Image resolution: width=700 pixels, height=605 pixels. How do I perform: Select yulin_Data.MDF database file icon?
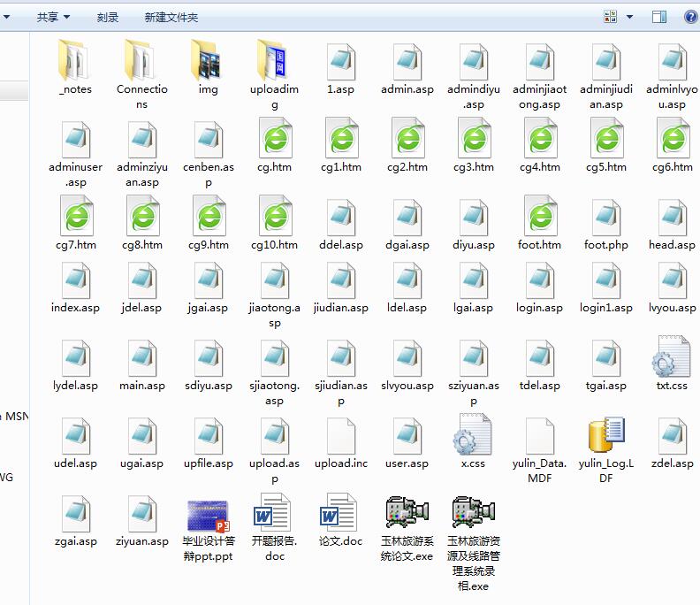pyautogui.click(x=540, y=436)
